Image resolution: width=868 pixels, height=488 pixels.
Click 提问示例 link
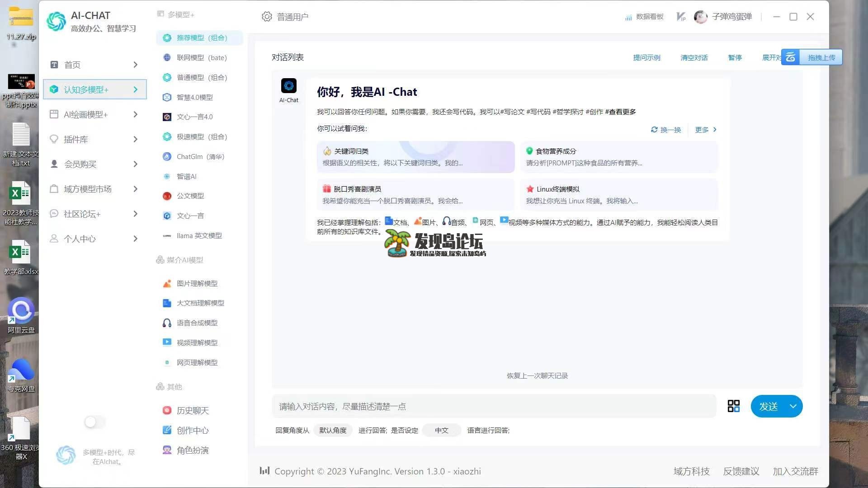coord(646,57)
